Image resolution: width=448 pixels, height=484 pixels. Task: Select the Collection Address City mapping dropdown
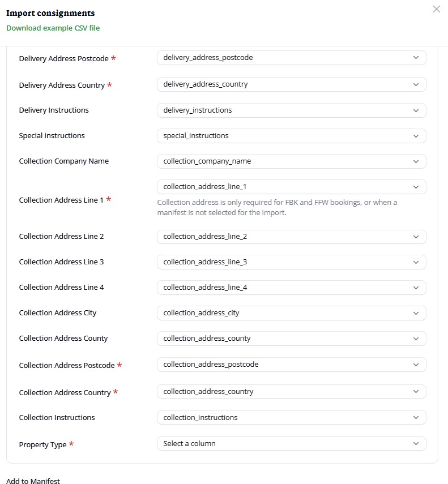291,313
